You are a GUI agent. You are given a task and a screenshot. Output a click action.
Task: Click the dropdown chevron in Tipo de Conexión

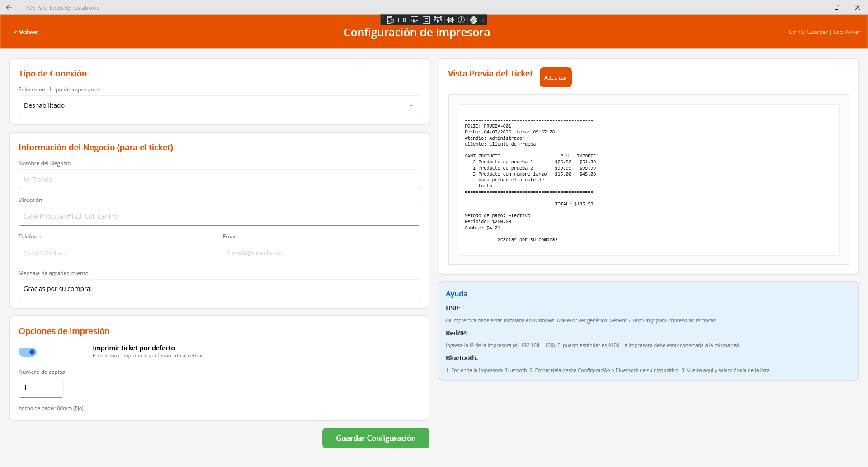click(411, 105)
